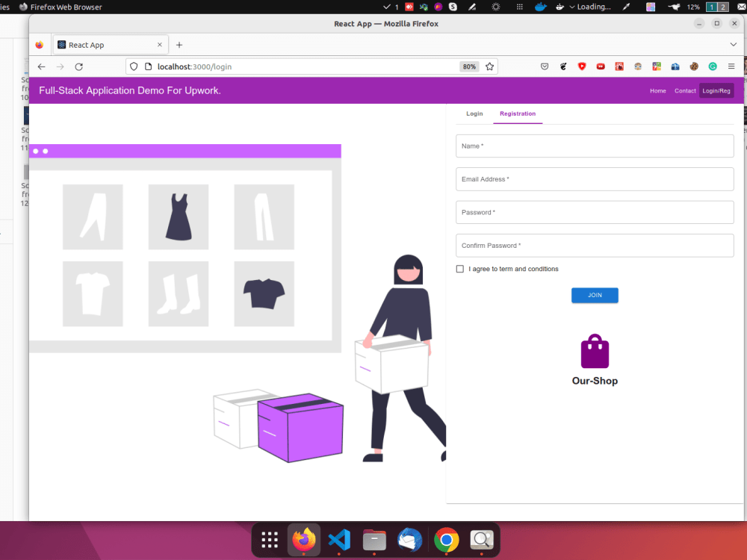The image size is (747, 560).
Task: Save the page to Pocket
Action: pyautogui.click(x=545, y=66)
